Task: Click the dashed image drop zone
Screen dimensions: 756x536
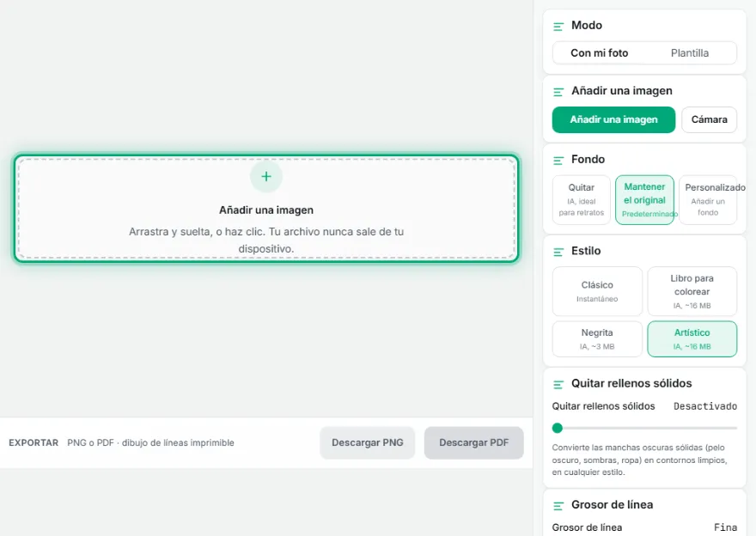Action: (x=266, y=208)
